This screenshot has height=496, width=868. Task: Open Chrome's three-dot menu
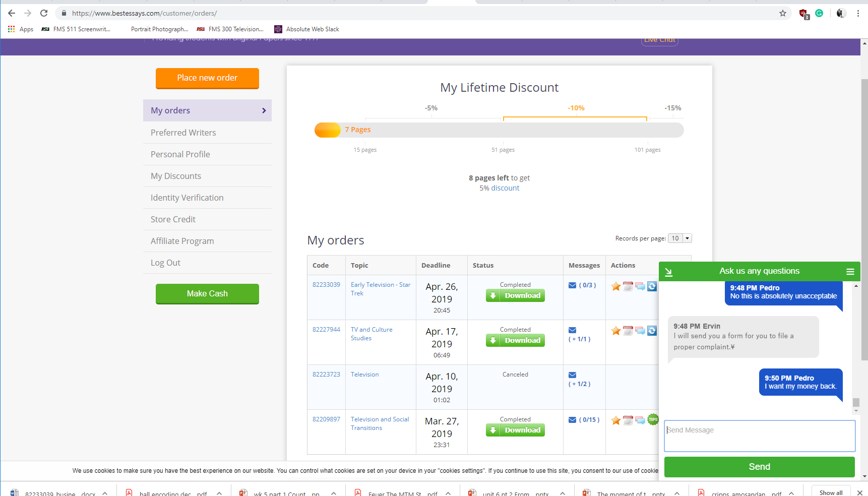coord(857,13)
